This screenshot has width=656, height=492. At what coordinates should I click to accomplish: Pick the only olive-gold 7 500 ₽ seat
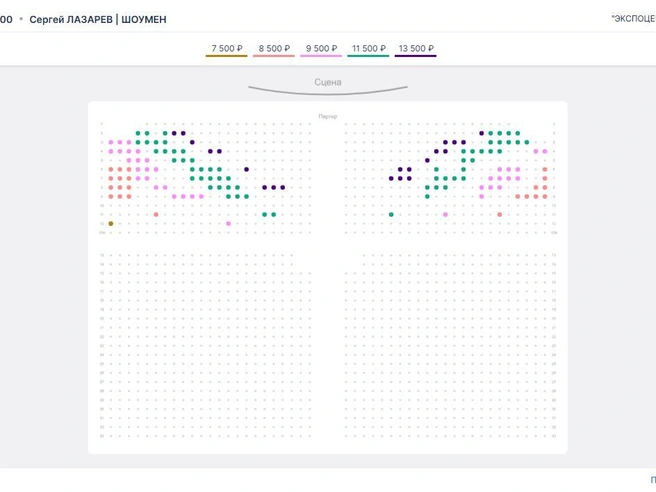pyautogui.click(x=111, y=224)
